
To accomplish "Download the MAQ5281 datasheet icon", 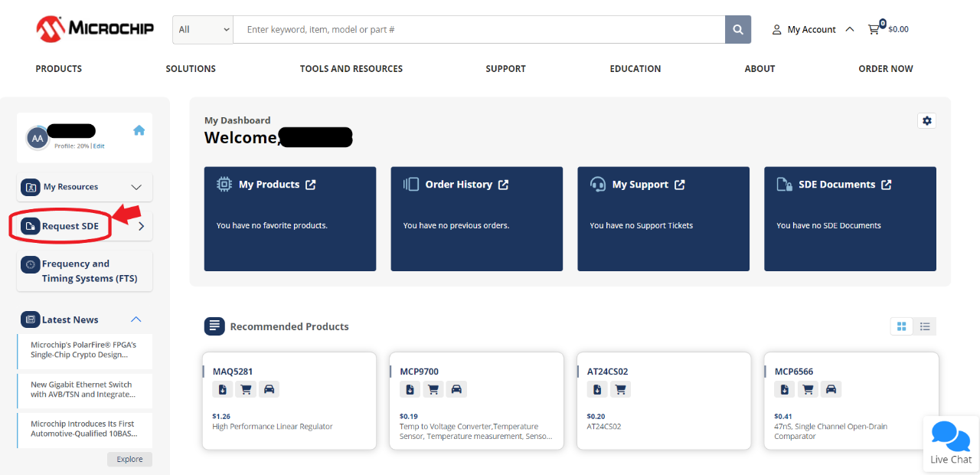I will [x=222, y=389].
